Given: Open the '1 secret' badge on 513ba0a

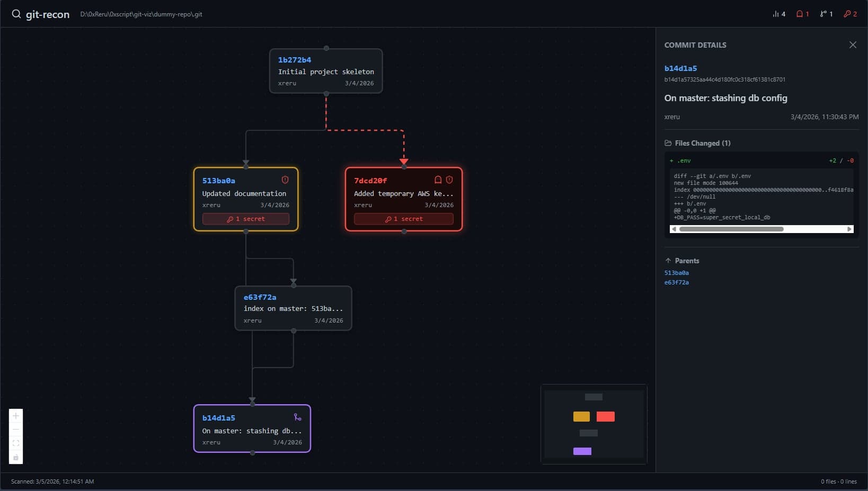Looking at the screenshot, I should 246,219.
